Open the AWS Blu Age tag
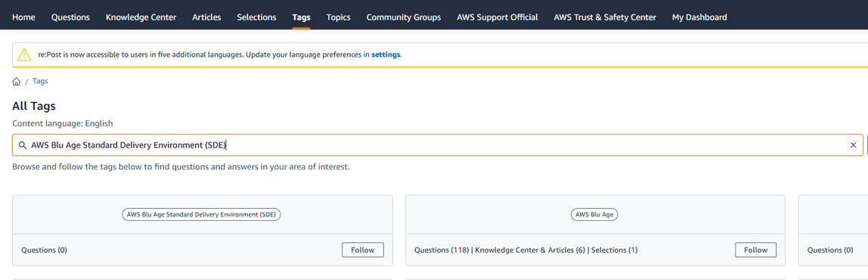This screenshot has height=280, width=868. point(594,214)
